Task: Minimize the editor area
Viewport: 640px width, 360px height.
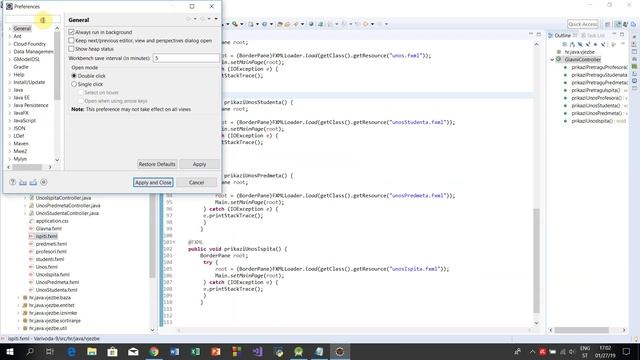Action: tap(531, 34)
